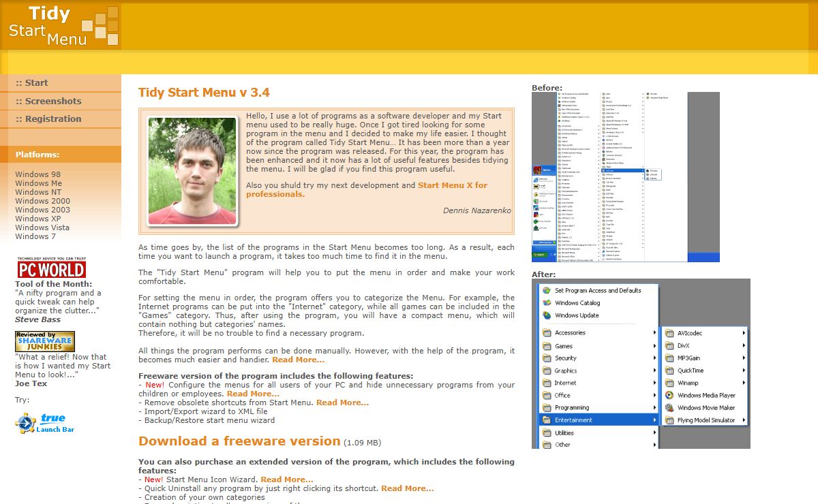Select the 'Windows 7' platform text
The image size is (818, 504).
coord(36,236)
